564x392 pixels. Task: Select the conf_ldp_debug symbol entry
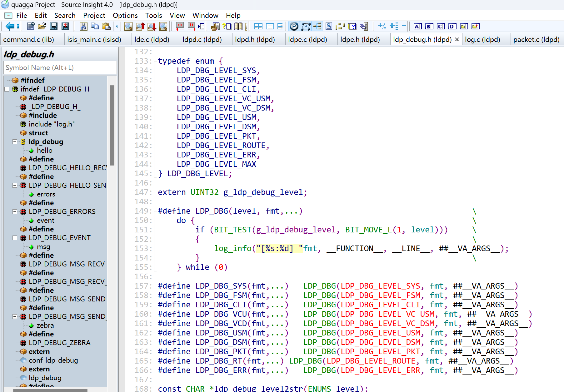click(53, 360)
